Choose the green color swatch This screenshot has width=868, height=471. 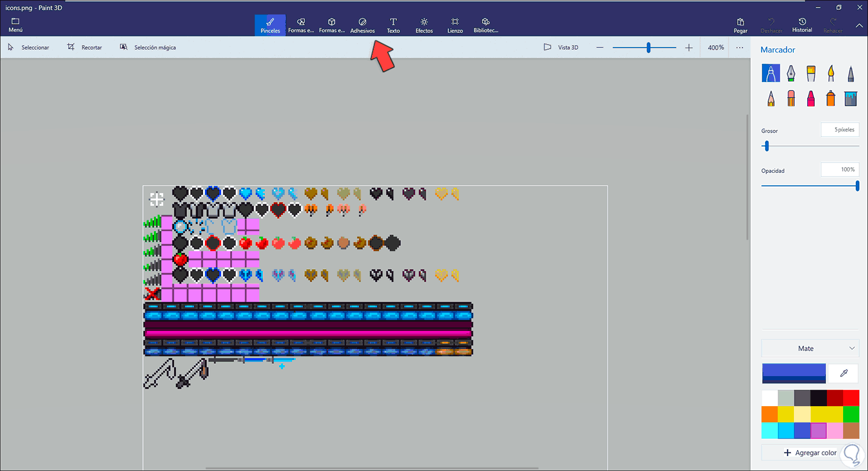[x=851, y=414]
